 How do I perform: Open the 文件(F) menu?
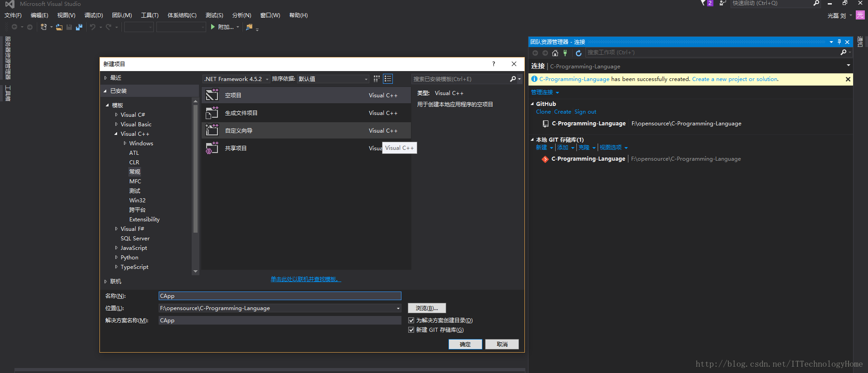[13, 15]
